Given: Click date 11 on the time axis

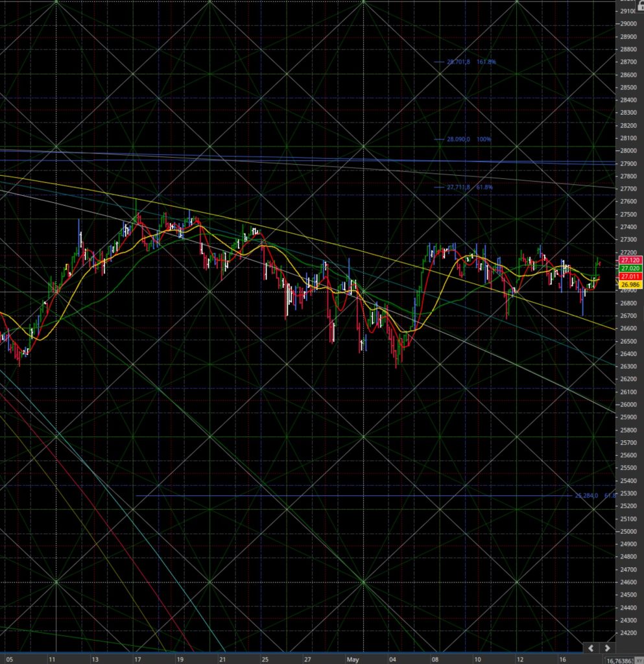Looking at the screenshot, I should click(x=52, y=659).
